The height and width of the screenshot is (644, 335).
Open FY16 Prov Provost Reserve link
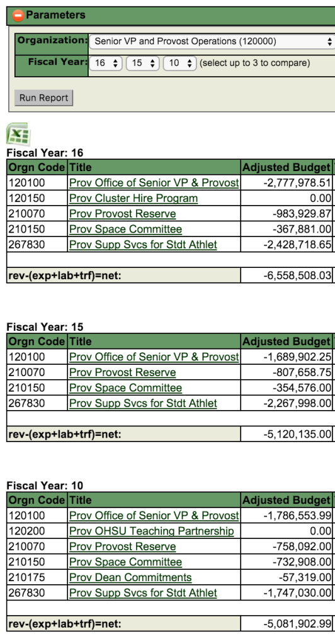pyautogui.click(x=123, y=214)
